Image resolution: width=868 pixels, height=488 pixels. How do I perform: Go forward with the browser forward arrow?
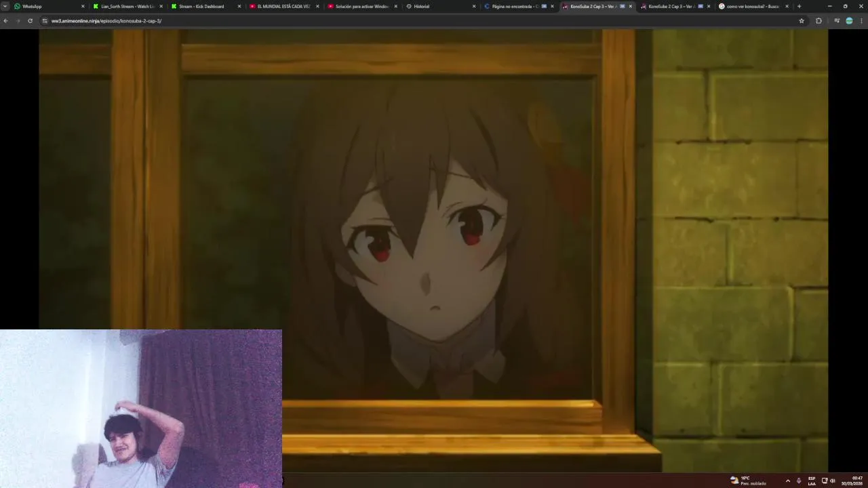(x=18, y=21)
